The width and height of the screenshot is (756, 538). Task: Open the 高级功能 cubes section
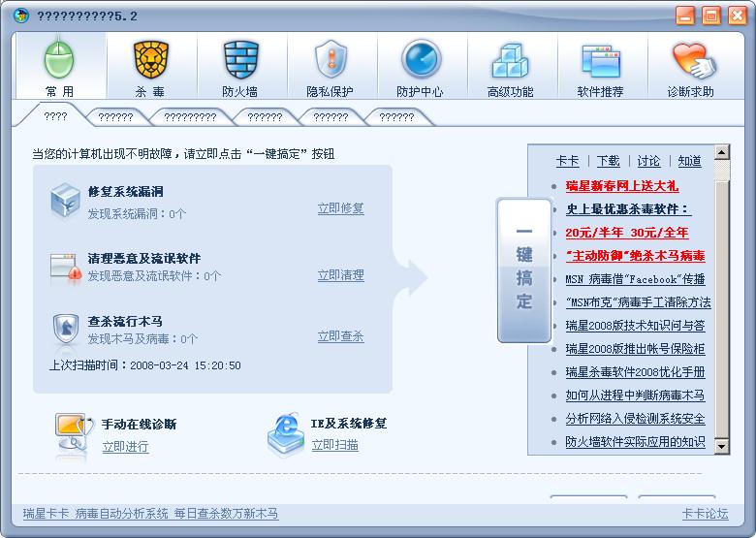(511, 66)
